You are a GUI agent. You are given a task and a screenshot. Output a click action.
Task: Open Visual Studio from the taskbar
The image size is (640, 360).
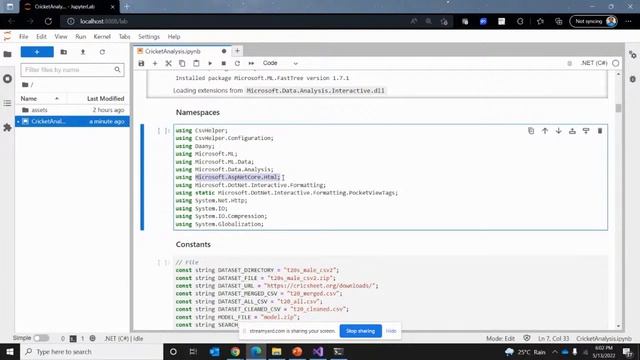coord(318,351)
